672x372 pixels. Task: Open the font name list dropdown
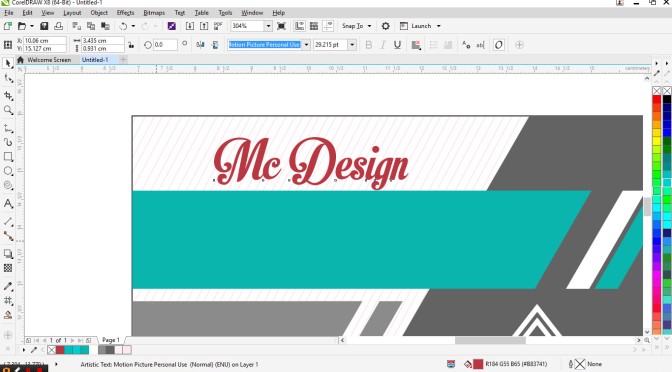[306, 45]
